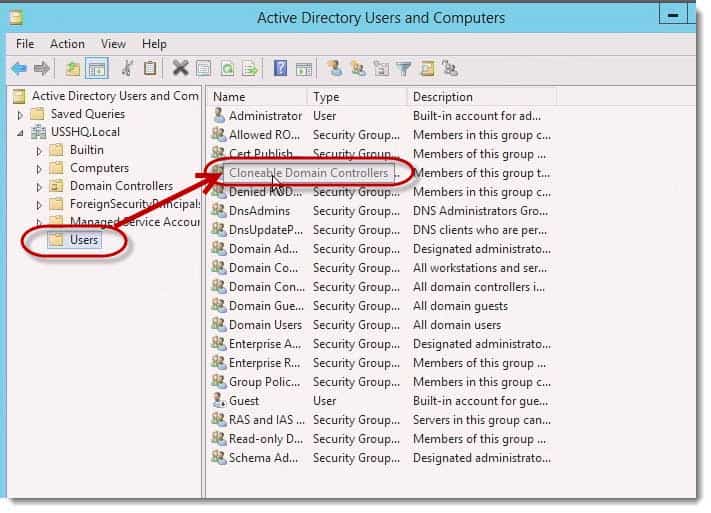
Task: Click the Schema Ad... group icon
Action: click(219, 457)
